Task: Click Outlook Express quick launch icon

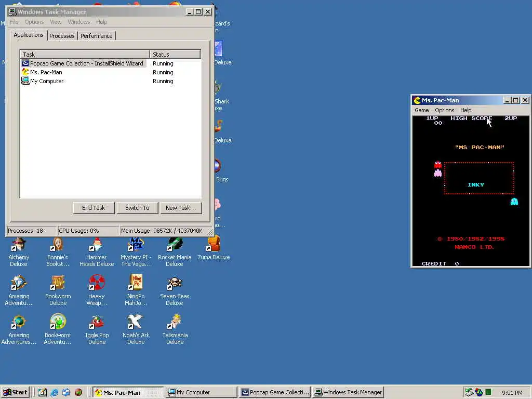Action: tap(66, 392)
